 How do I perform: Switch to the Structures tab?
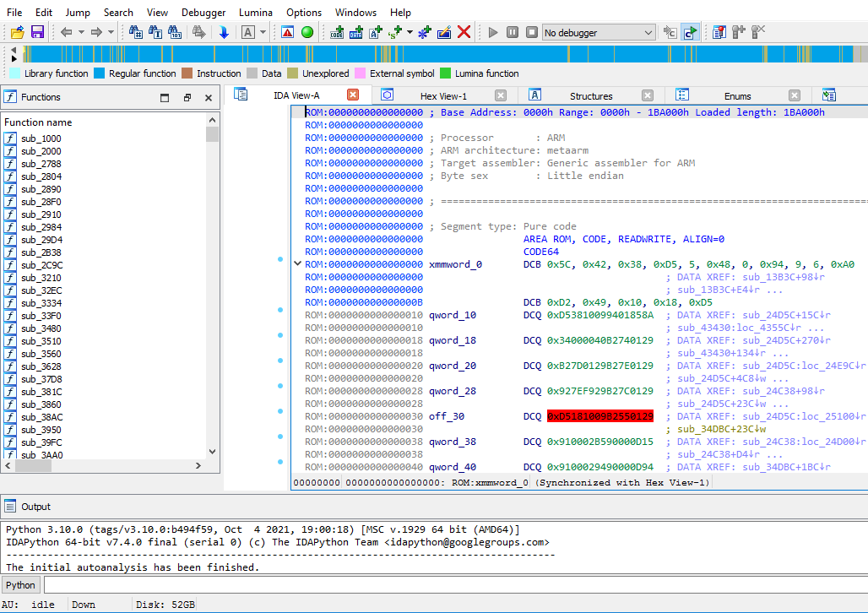pyautogui.click(x=590, y=95)
